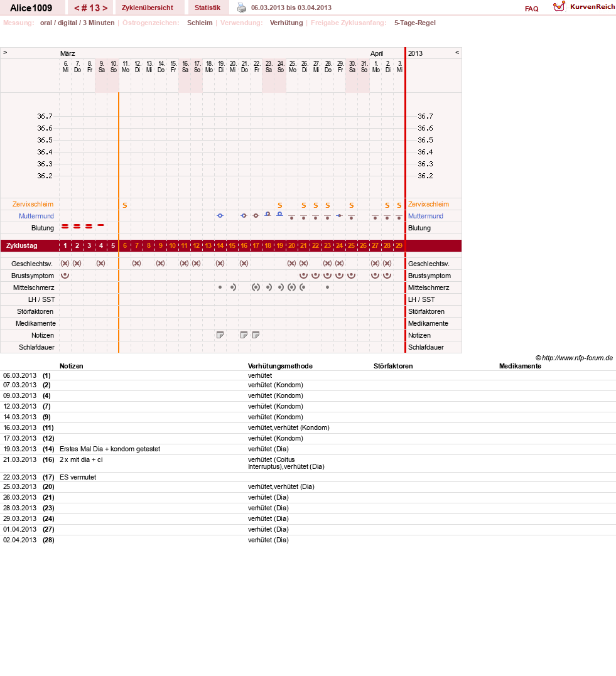The width and height of the screenshot is (616, 676).
Task: Click the date range 06.03.2013 bis 03.04.2013
Action: [291, 8]
